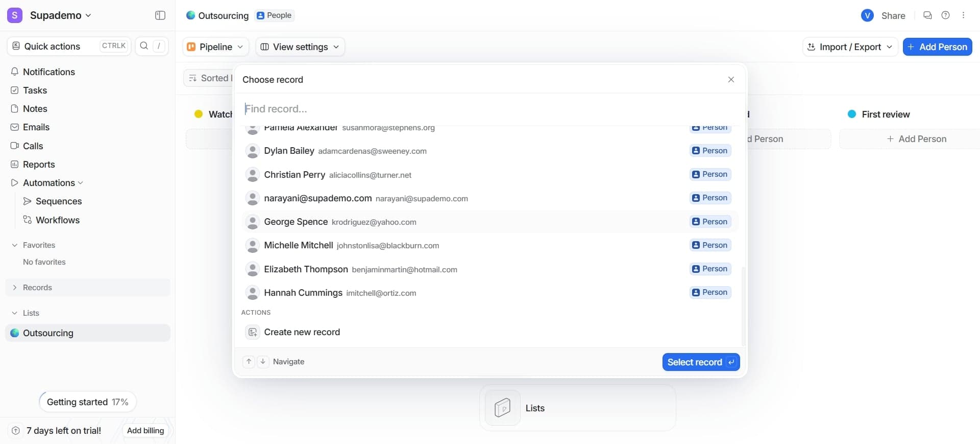980x444 pixels.
Task: Open Quick actions
Action: pyautogui.click(x=69, y=46)
